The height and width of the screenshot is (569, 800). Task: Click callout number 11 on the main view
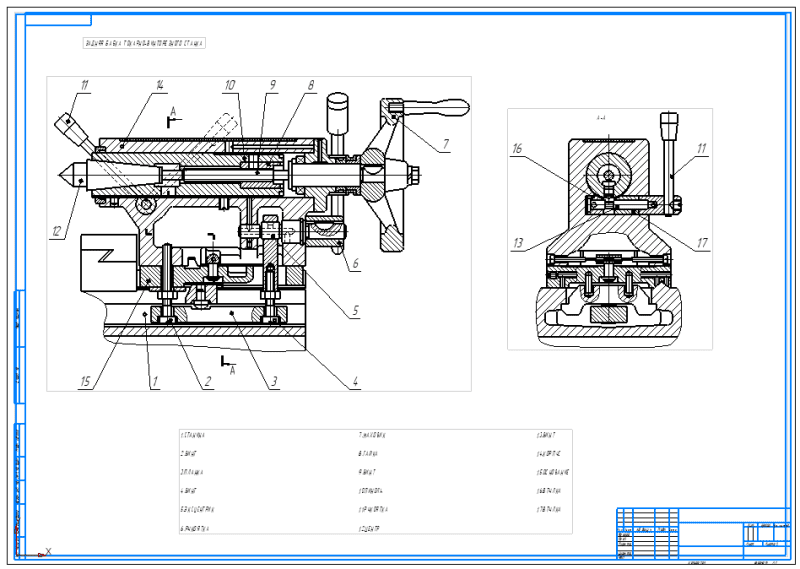click(84, 85)
